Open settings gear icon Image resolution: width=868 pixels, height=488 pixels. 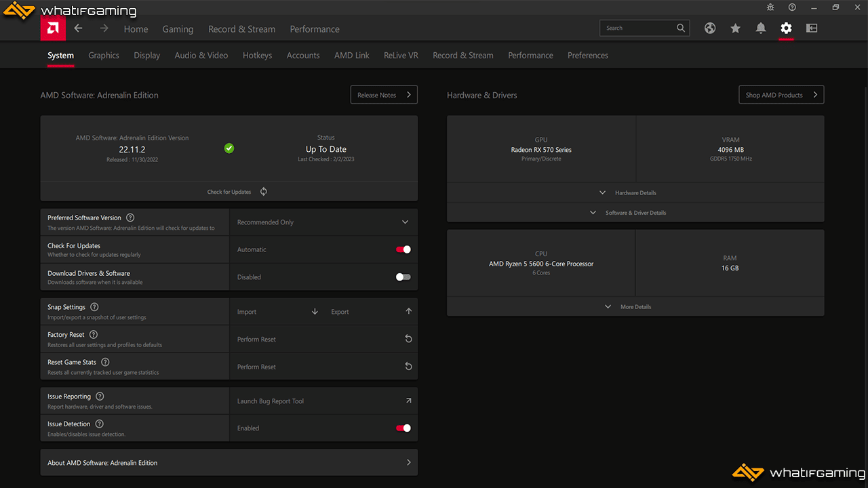(x=786, y=28)
